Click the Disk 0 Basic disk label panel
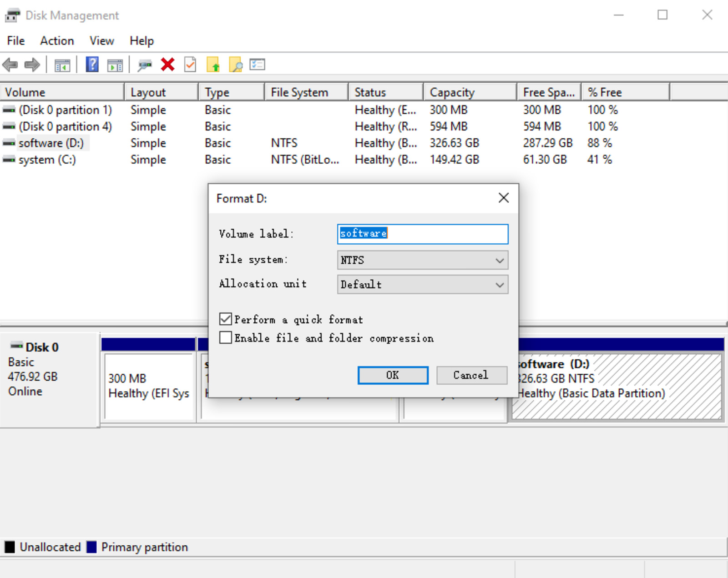The height and width of the screenshot is (578, 728). coord(50,380)
